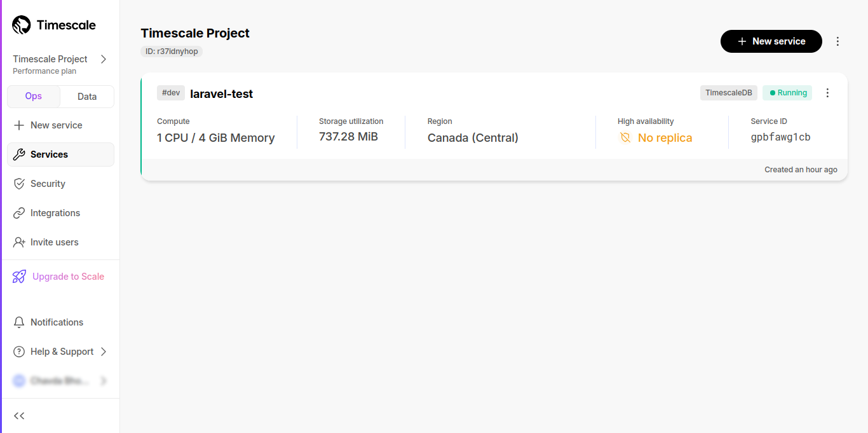Viewport: 868px width, 433px height.
Task: Click the No replica text
Action: click(x=665, y=138)
